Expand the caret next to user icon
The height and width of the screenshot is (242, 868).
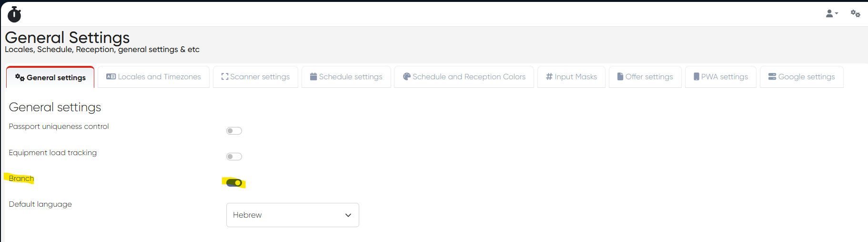pyautogui.click(x=837, y=14)
